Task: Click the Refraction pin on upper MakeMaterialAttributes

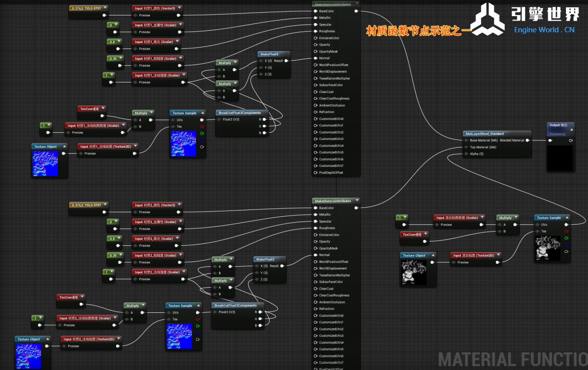Action: coord(315,112)
